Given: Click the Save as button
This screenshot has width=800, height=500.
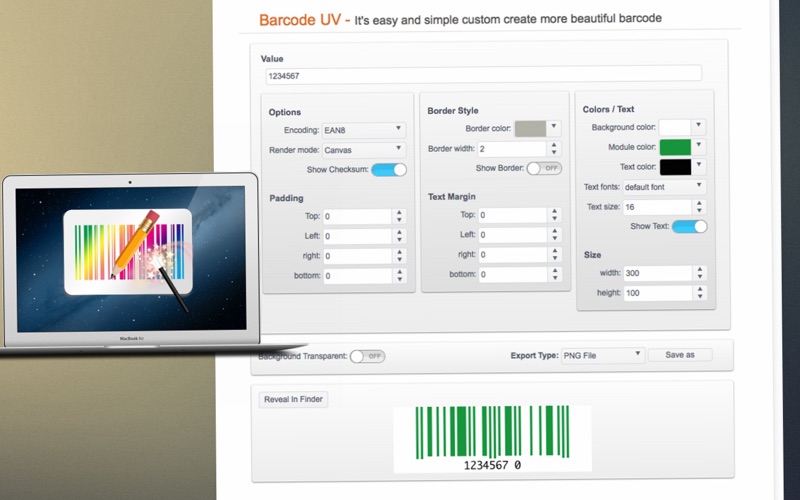Looking at the screenshot, I should pos(680,355).
